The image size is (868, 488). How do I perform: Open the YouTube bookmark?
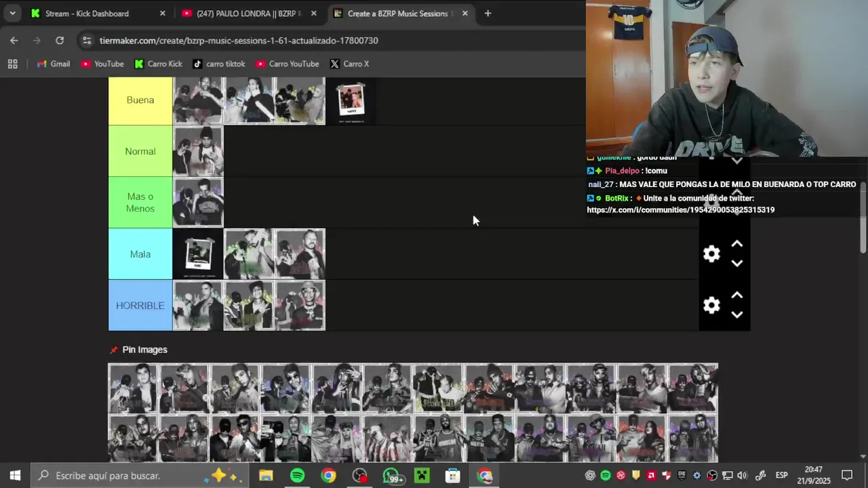(x=102, y=64)
